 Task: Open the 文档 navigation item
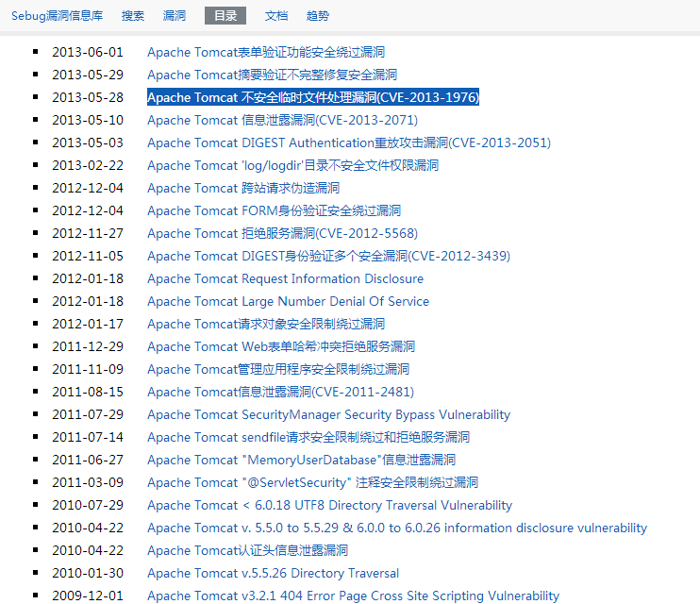pos(276,16)
